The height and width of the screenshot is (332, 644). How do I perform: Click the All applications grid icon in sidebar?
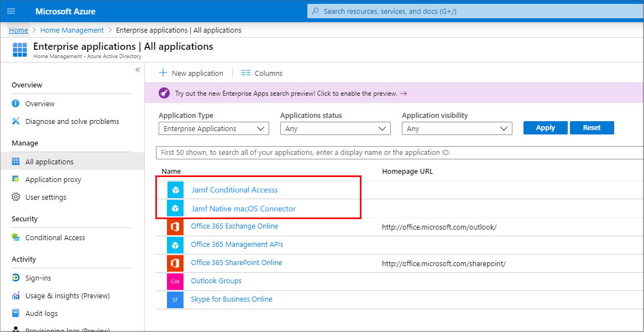click(x=15, y=162)
